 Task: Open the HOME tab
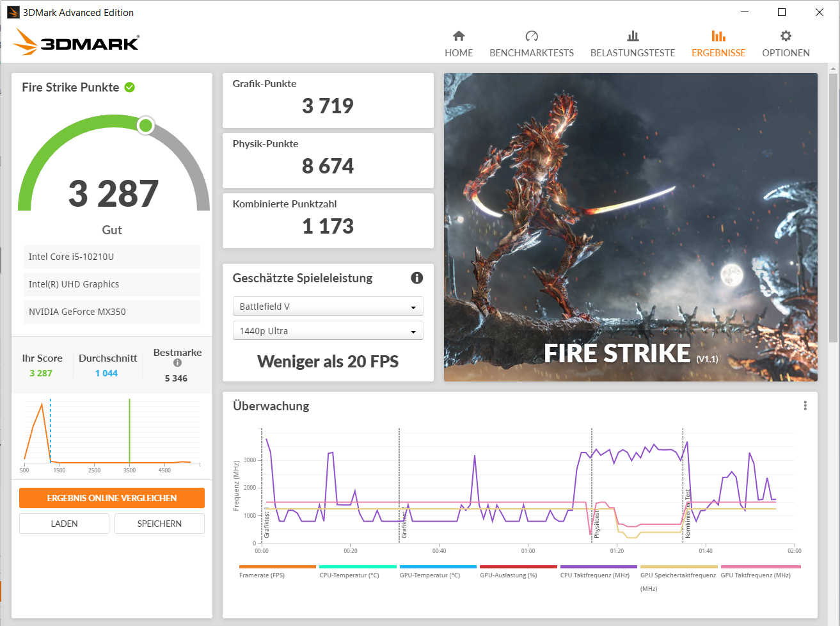[x=459, y=44]
